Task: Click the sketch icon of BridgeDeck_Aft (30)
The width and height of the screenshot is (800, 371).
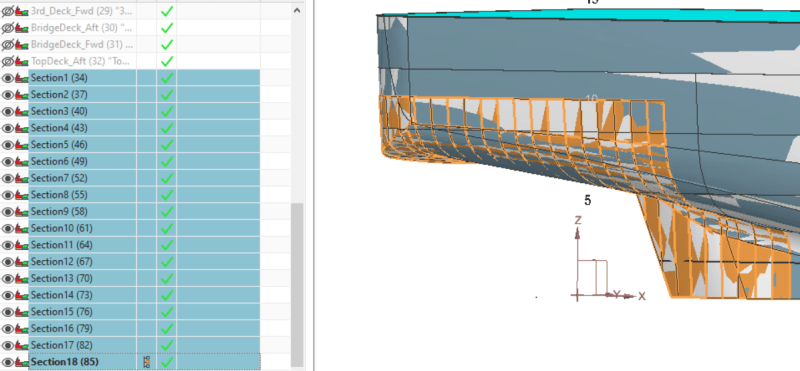Action: click(x=21, y=28)
